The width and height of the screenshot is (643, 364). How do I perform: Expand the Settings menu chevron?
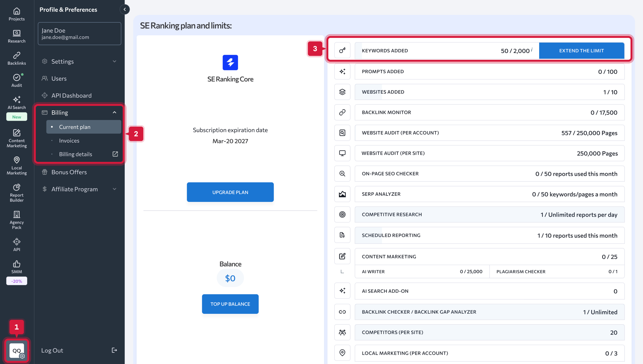114,61
